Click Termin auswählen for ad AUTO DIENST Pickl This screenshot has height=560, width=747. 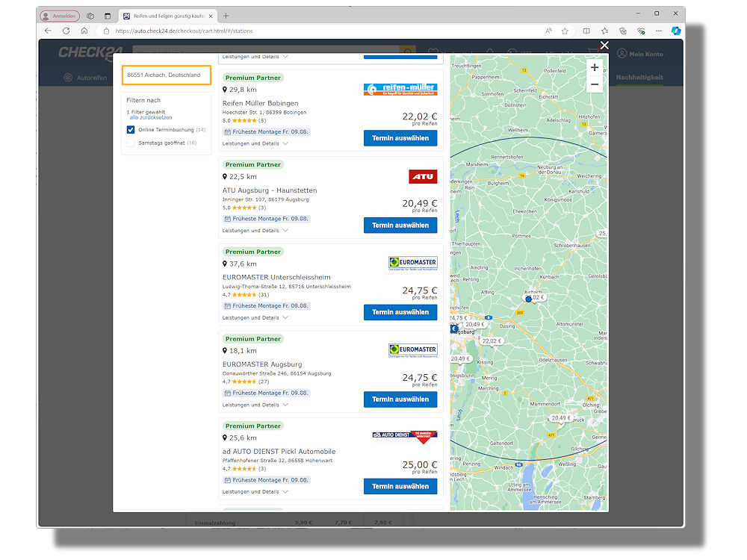tap(400, 487)
